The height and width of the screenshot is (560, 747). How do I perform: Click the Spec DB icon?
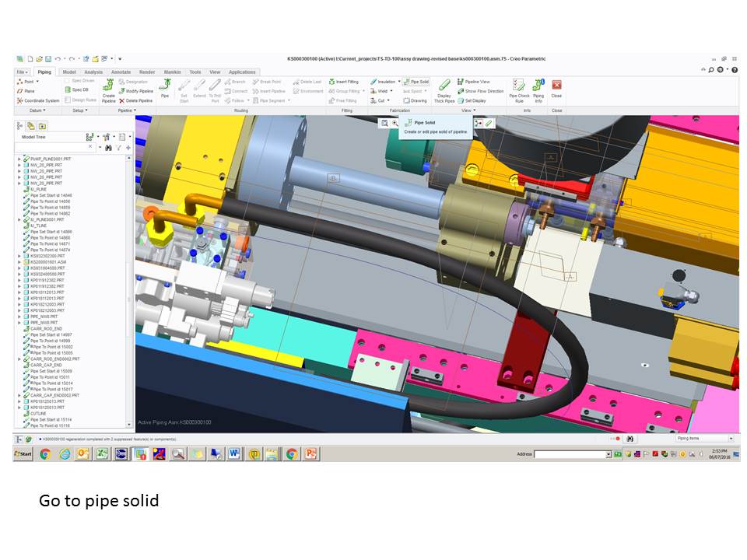coord(77,89)
